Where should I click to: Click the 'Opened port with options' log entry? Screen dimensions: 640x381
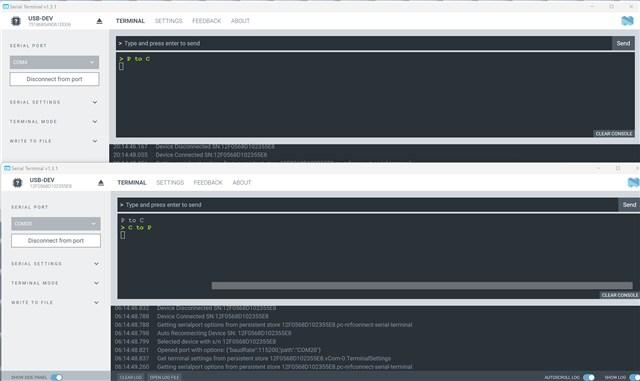(x=218, y=350)
